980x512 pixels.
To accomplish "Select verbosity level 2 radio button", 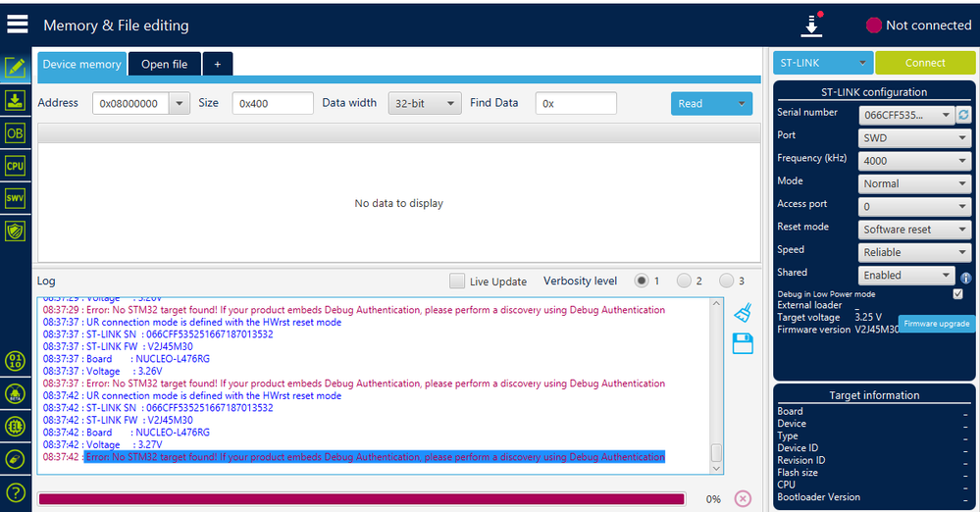I will [x=684, y=281].
